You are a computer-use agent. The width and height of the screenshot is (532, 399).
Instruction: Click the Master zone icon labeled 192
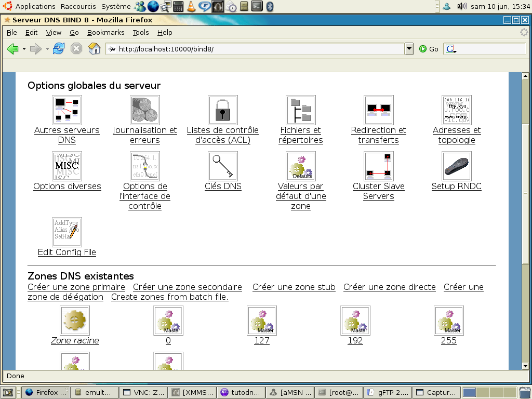pyautogui.click(x=355, y=320)
